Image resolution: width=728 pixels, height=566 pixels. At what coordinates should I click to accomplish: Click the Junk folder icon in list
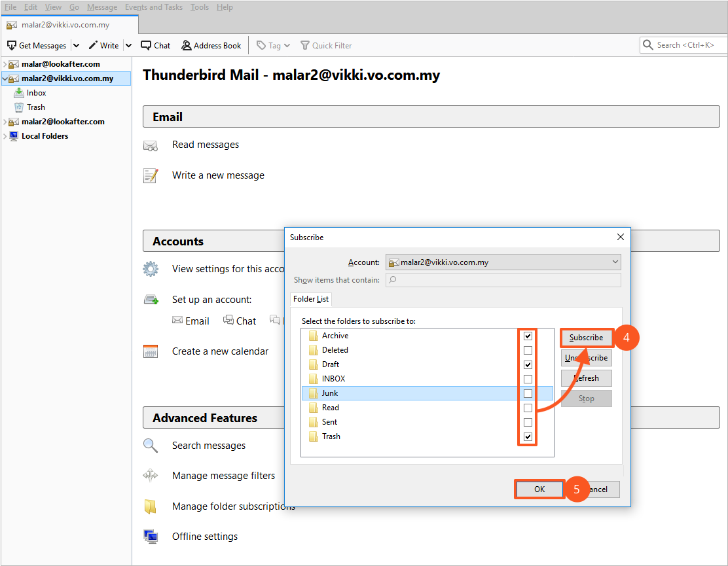point(314,393)
